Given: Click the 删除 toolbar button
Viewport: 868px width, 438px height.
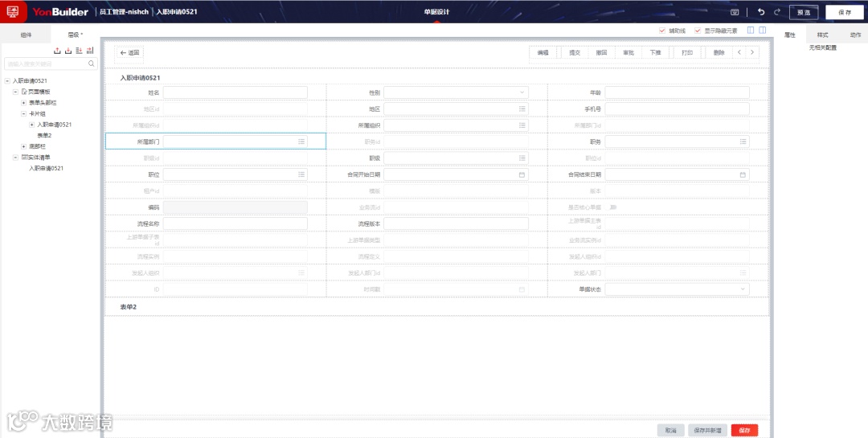Looking at the screenshot, I should 719,52.
